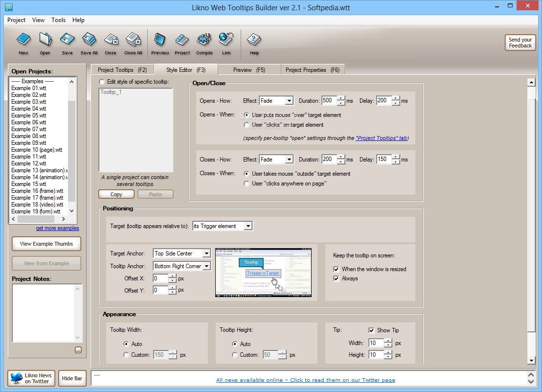Select Custom tooltip height option
The height and width of the screenshot is (392, 542).
pos(235,355)
